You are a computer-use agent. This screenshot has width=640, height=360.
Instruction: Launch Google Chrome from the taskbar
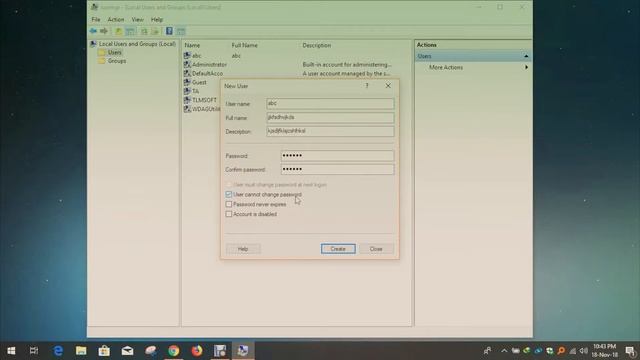coord(173,351)
